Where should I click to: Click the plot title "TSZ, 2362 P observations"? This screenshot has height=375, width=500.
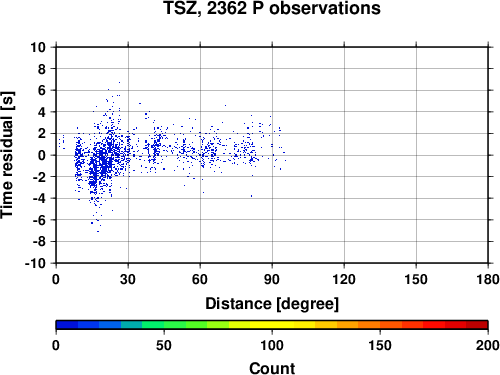click(x=272, y=8)
